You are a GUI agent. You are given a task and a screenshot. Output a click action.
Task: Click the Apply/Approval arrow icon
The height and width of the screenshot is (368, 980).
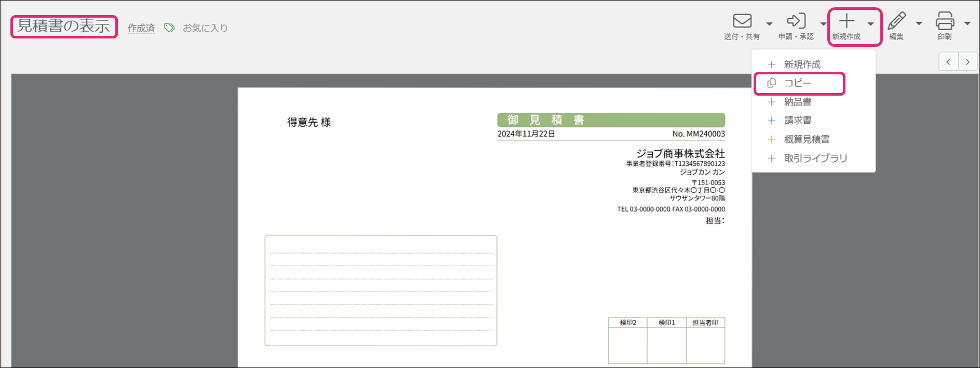pyautogui.click(x=796, y=21)
